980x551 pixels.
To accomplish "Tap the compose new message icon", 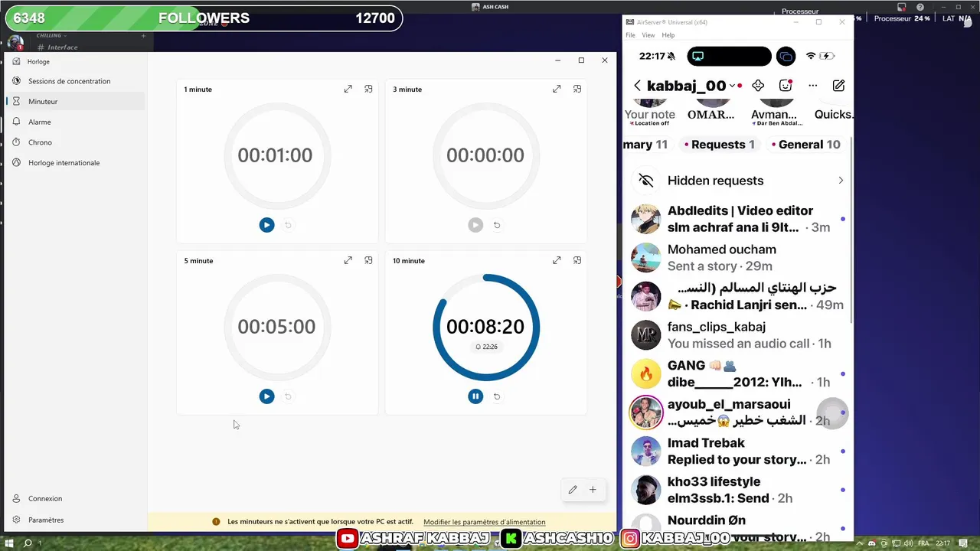I will (839, 86).
